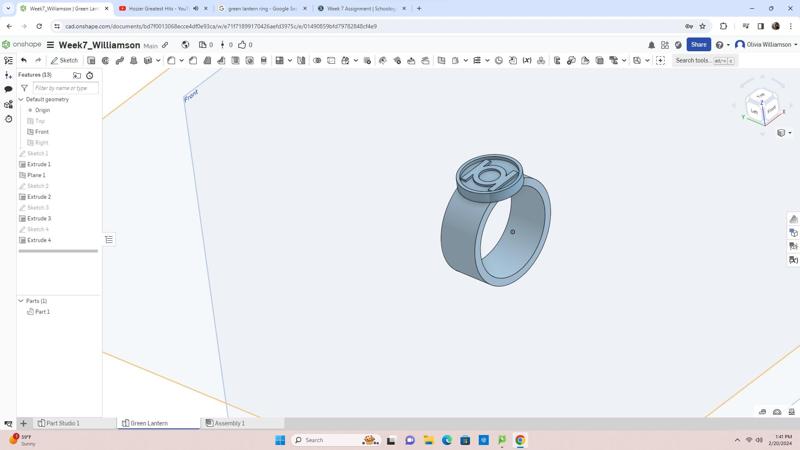Click the Undo arrow
This screenshot has height=450, width=800.
(23, 60)
